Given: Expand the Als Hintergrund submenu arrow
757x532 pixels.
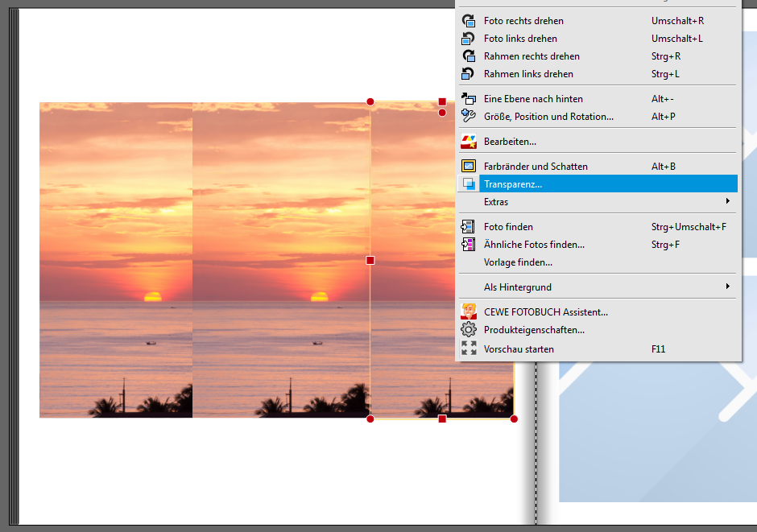Looking at the screenshot, I should pyautogui.click(x=728, y=287).
